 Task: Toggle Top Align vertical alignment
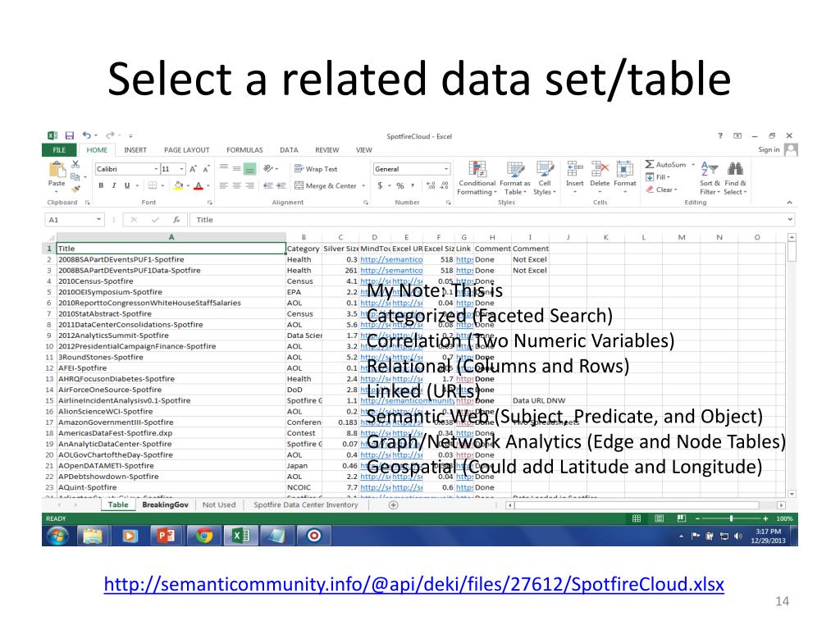click(223, 169)
